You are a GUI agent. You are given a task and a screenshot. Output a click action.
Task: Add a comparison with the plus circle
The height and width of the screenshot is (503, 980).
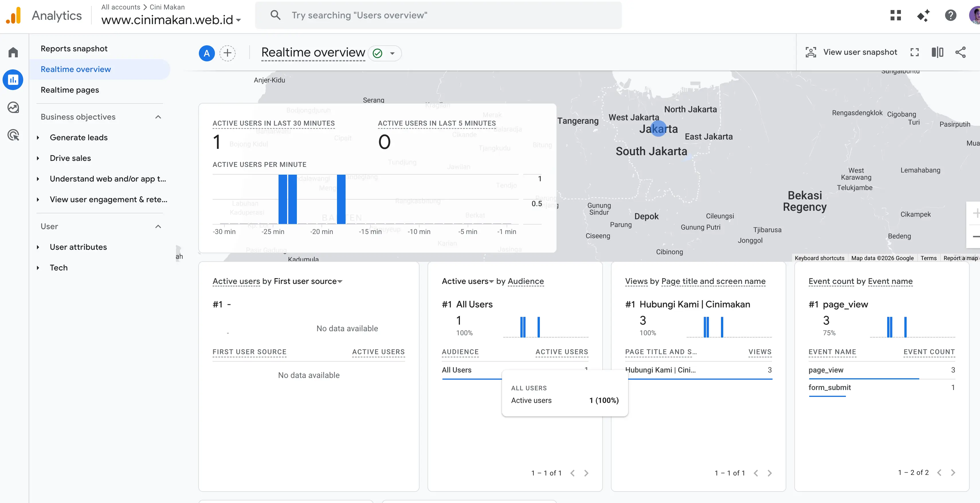click(x=228, y=53)
